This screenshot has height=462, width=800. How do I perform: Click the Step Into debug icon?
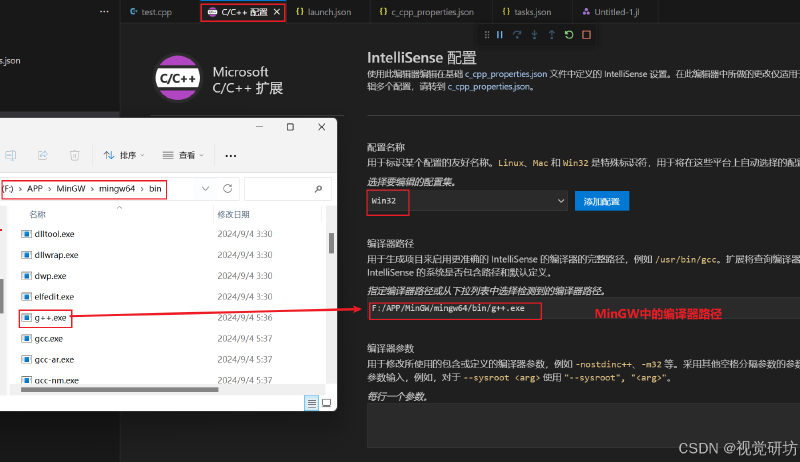coord(534,35)
